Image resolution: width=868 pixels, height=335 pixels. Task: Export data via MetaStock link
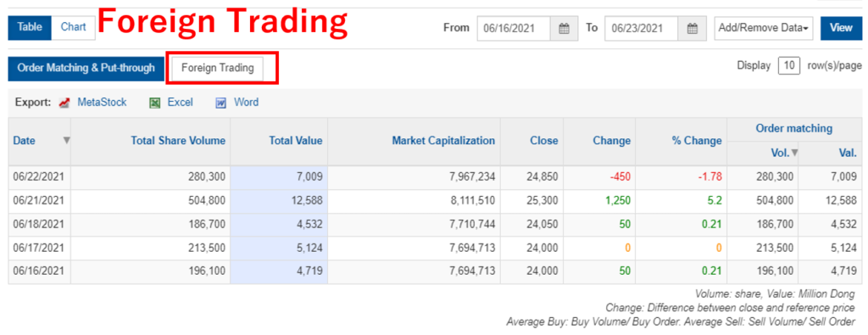[102, 103]
